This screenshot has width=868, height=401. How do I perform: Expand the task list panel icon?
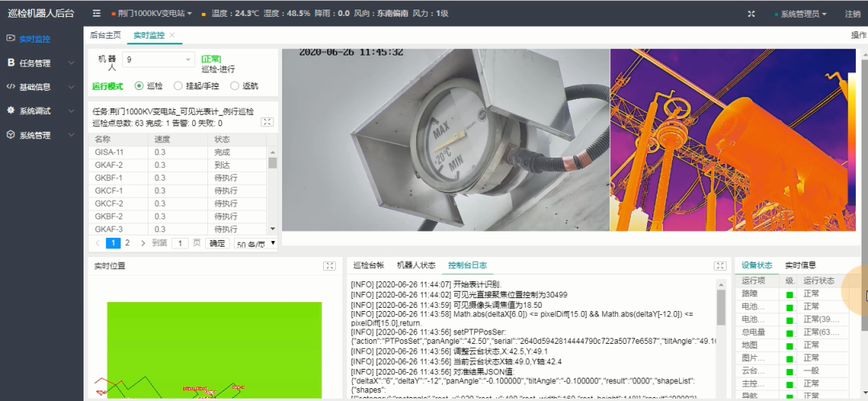point(268,122)
